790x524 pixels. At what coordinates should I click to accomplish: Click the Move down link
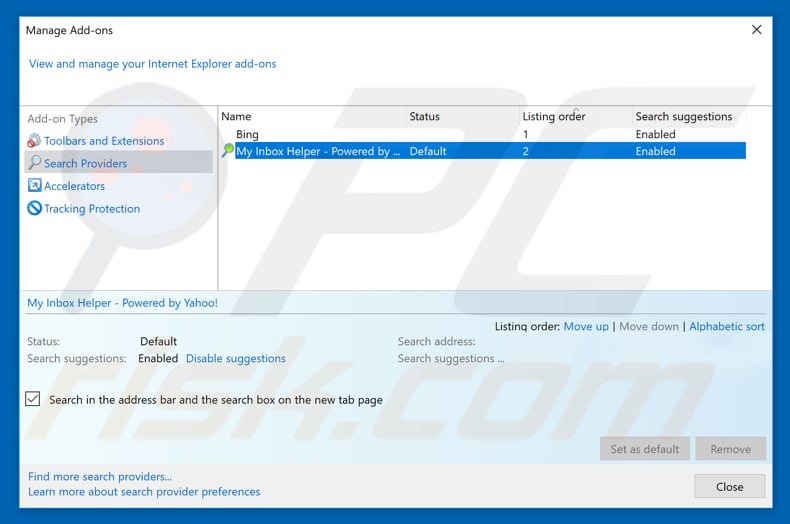click(x=649, y=326)
